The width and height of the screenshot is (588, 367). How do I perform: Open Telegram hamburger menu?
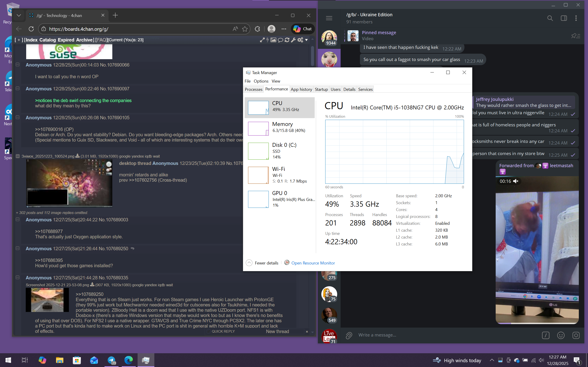(329, 18)
